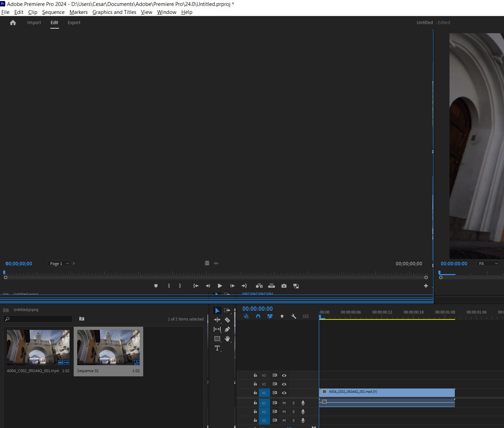Open the Sequence menu
504x428 pixels.
53,12
